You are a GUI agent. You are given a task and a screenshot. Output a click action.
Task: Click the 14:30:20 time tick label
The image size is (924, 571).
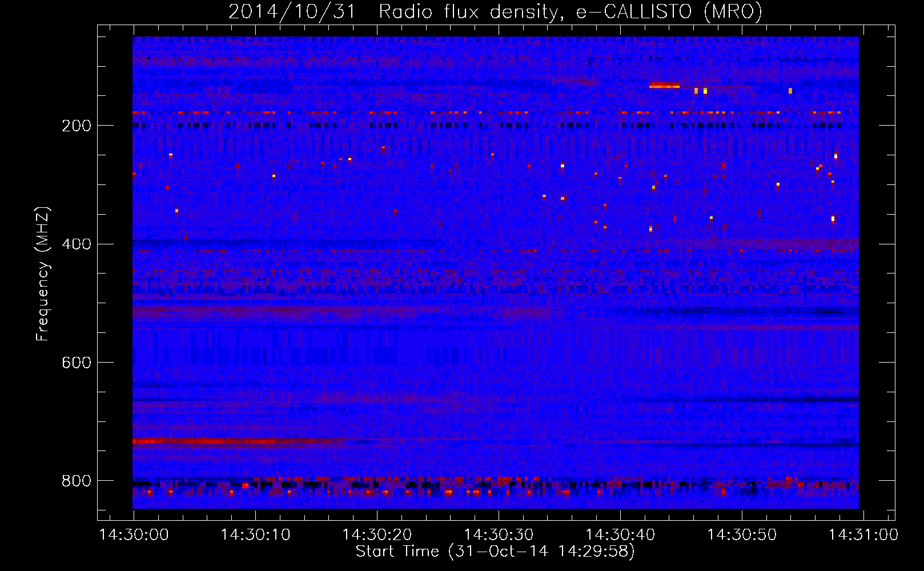(x=377, y=535)
